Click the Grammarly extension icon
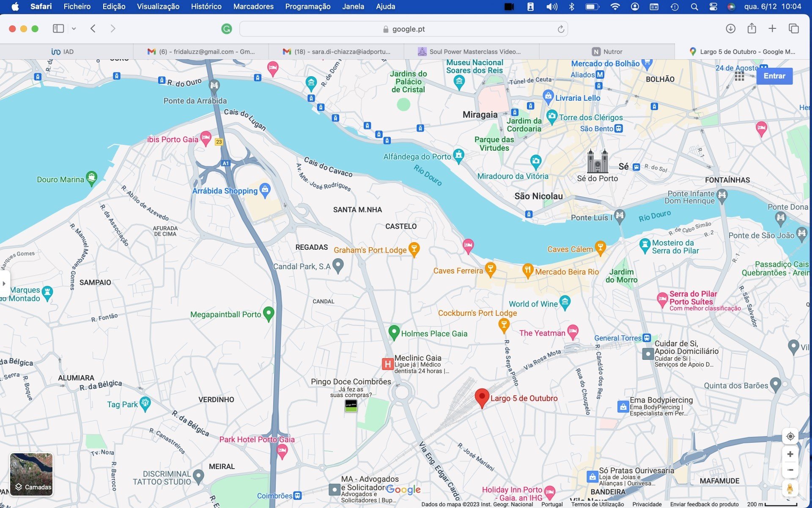 (227, 29)
